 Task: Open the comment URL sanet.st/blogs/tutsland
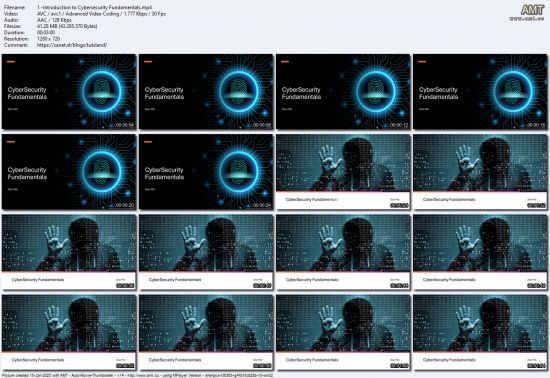point(72,45)
